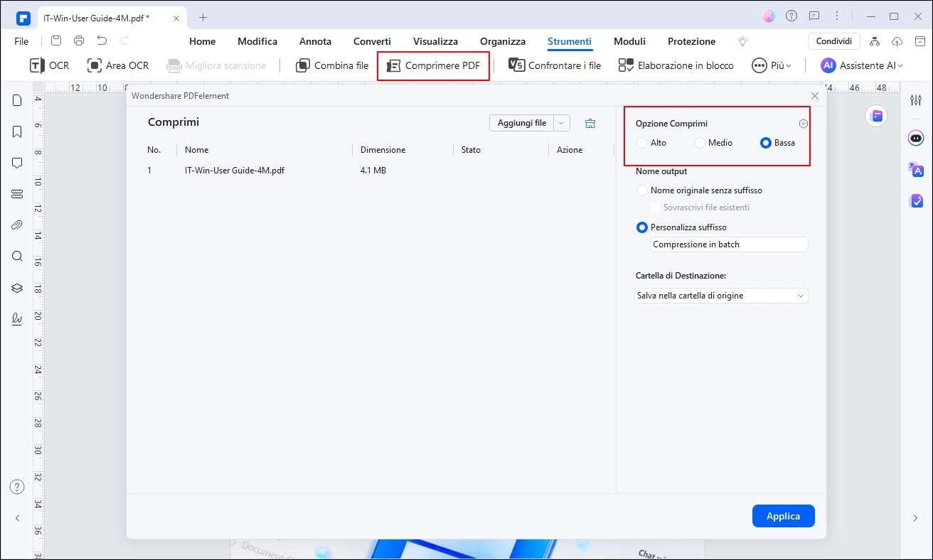Close the IT-Win-User Guide-4M.pdf tab
Screen dimensions: 933x560
point(176,17)
